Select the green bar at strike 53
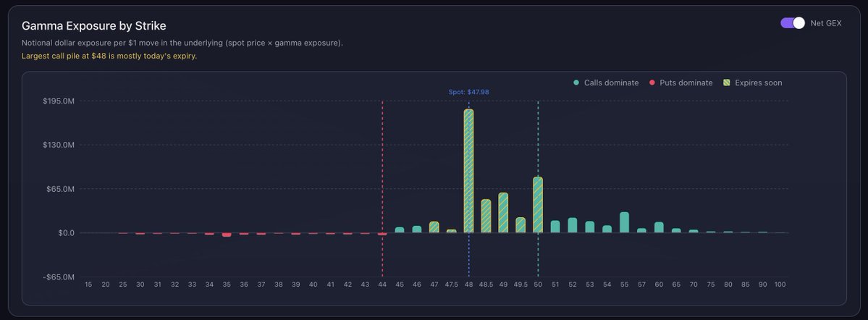Viewport: 868px width, 320px height. pyautogui.click(x=589, y=227)
